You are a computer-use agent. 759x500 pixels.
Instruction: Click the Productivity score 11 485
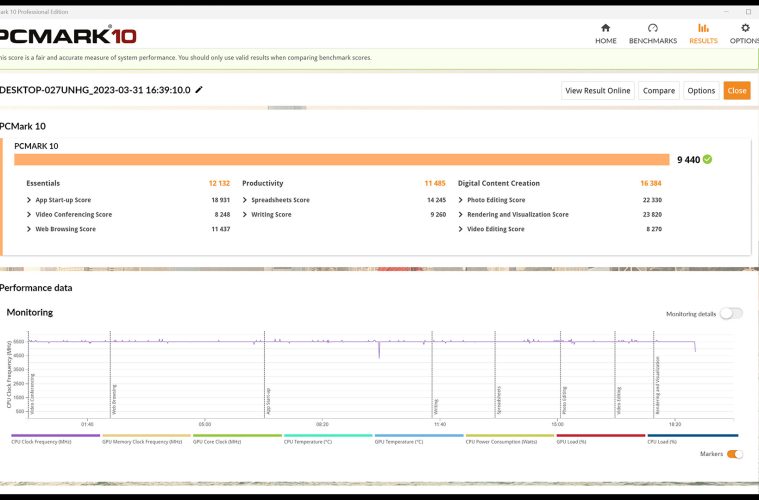pyautogui.click(x=435, y=183)
